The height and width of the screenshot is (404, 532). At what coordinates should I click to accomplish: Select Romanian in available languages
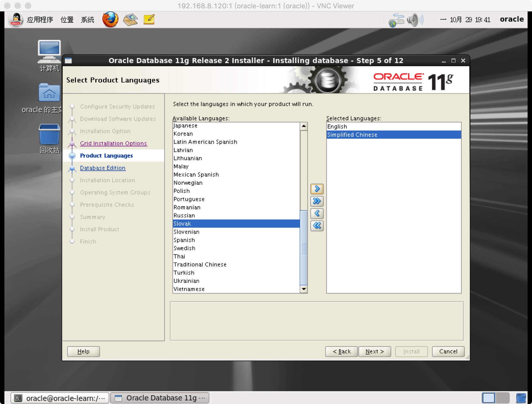point(236,207)
